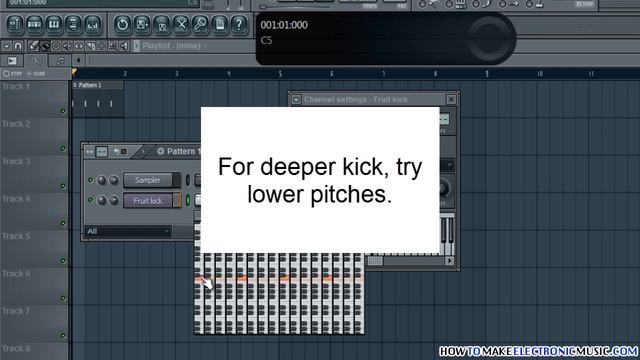Toggle the Playlist snap magnet icon
Image resolution: width=640 pixels, height=360 pixels.
[18, 46]
